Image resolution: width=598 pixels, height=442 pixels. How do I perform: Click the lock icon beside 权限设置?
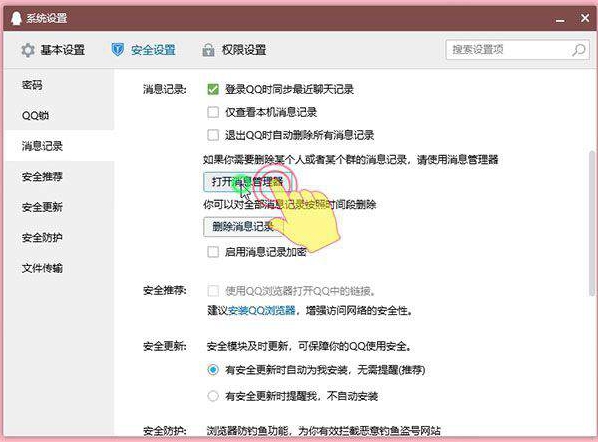pyautogui.click(x=208, y=50)
